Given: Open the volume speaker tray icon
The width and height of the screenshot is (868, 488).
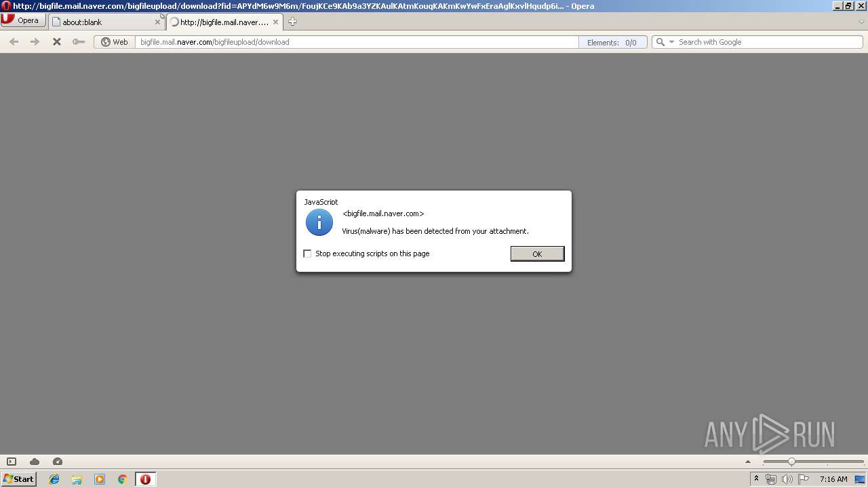Looking at the screenshot, I should [x=787, y=479].
